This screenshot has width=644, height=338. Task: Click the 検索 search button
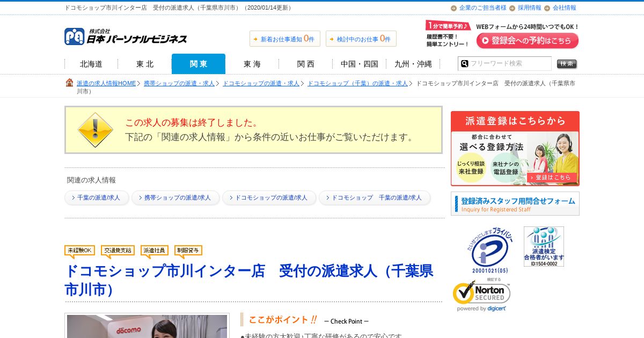tap(567, 64)
